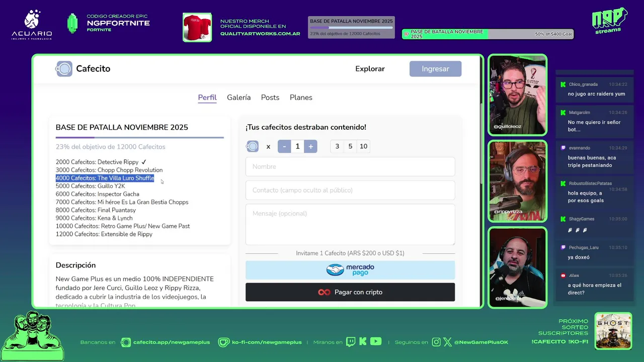The height and width of the screenshot is (362, 644).
Task: Switch to the Planes tab
Action: pos(301,98)
